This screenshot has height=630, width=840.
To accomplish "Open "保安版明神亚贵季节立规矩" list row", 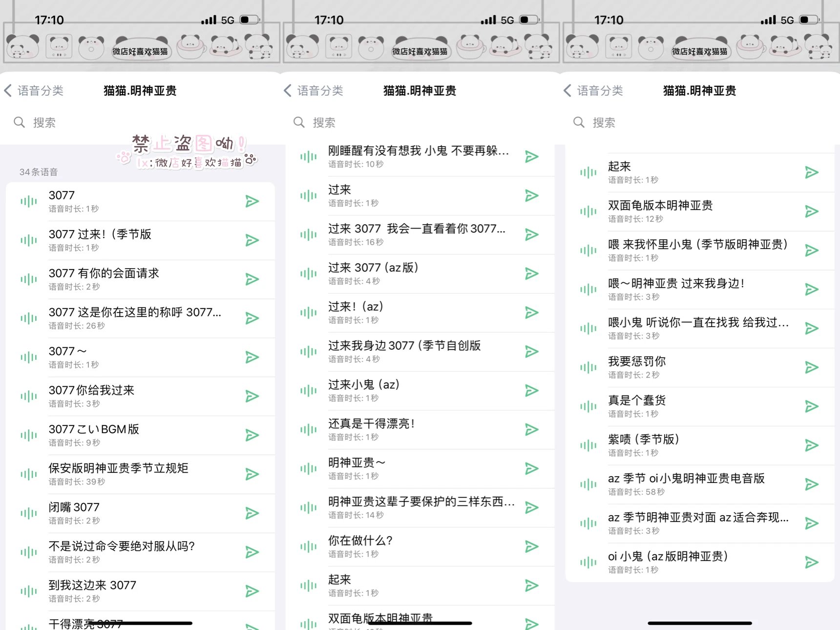I will (x=141, y=474).
